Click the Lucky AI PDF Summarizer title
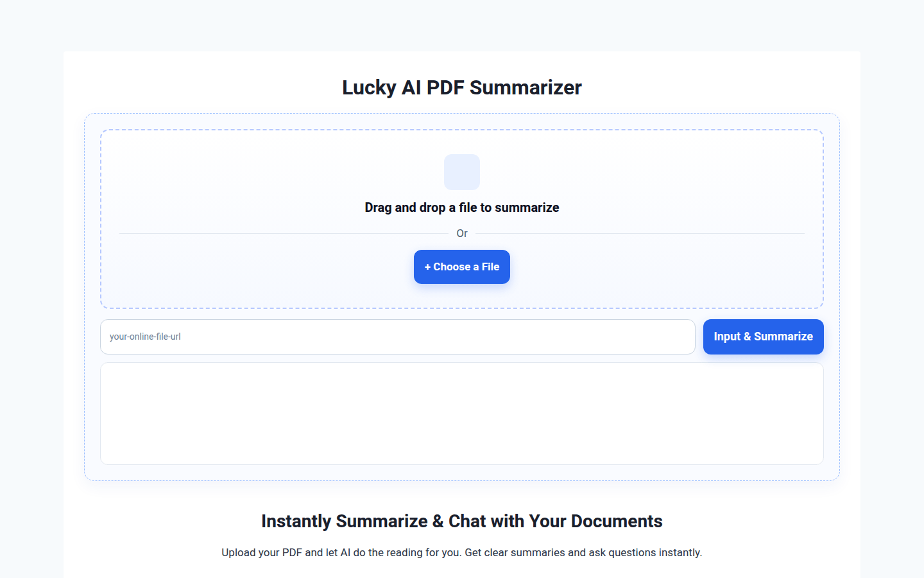 [462, 87]
